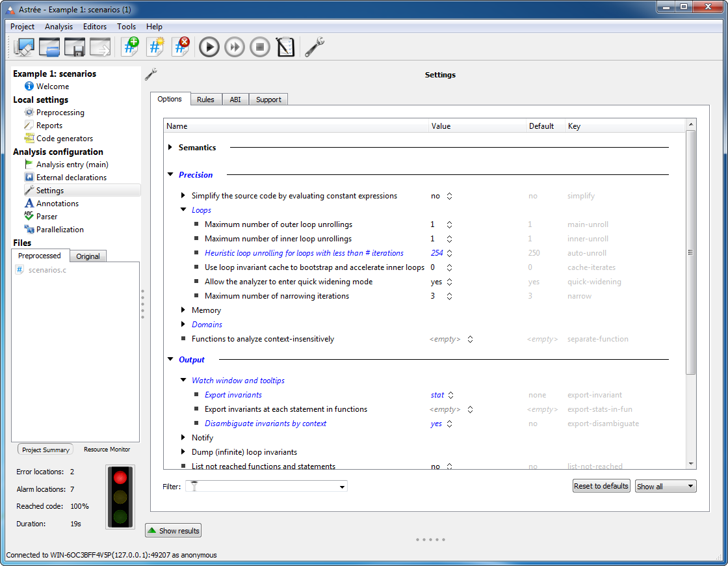
Task: Click the save project floppy icon
Action: click(74, 47)
